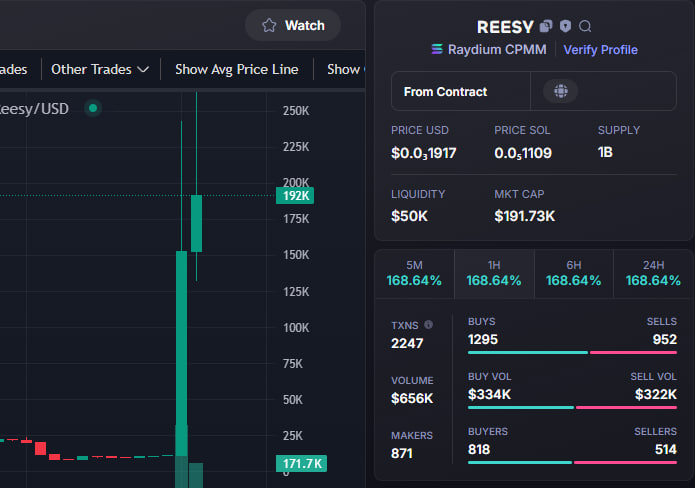Click the supply value 1B

(x=605, y=152)
